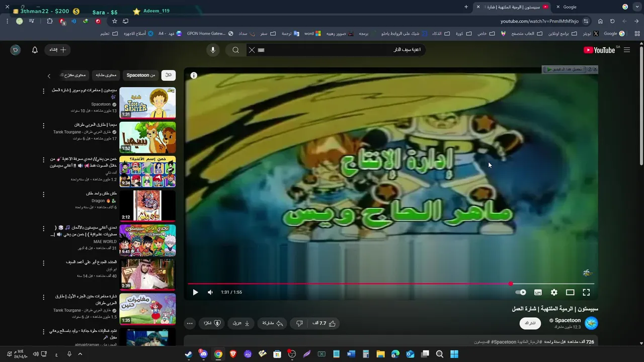The image size is (644, 362).
Task: Open YouTube guide hamburger menu
Action: 627,50
